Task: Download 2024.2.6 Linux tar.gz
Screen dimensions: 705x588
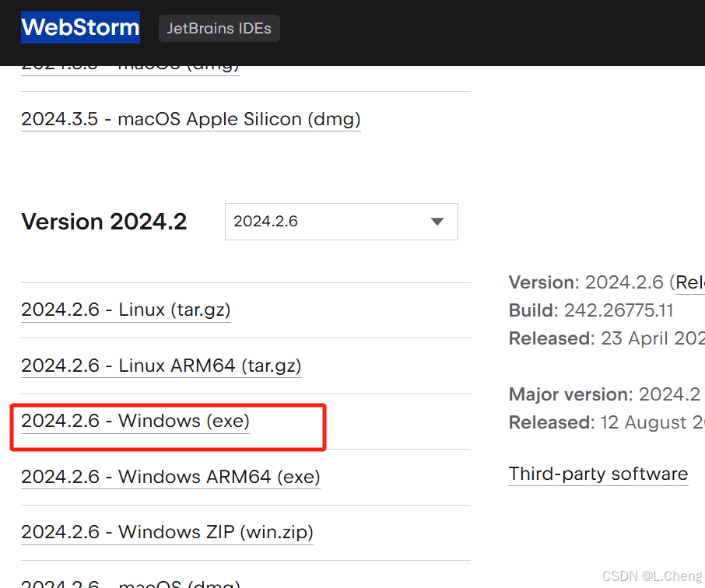Action: click(125, 310)
